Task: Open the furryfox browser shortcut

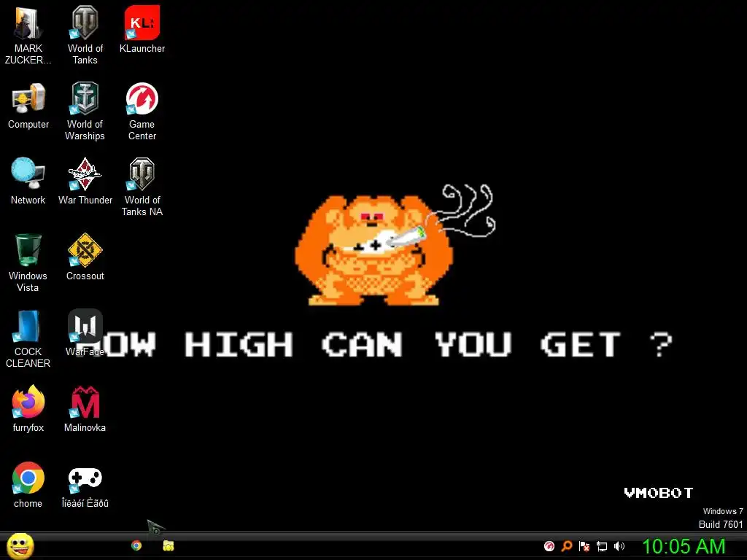Action: point(28,402)
